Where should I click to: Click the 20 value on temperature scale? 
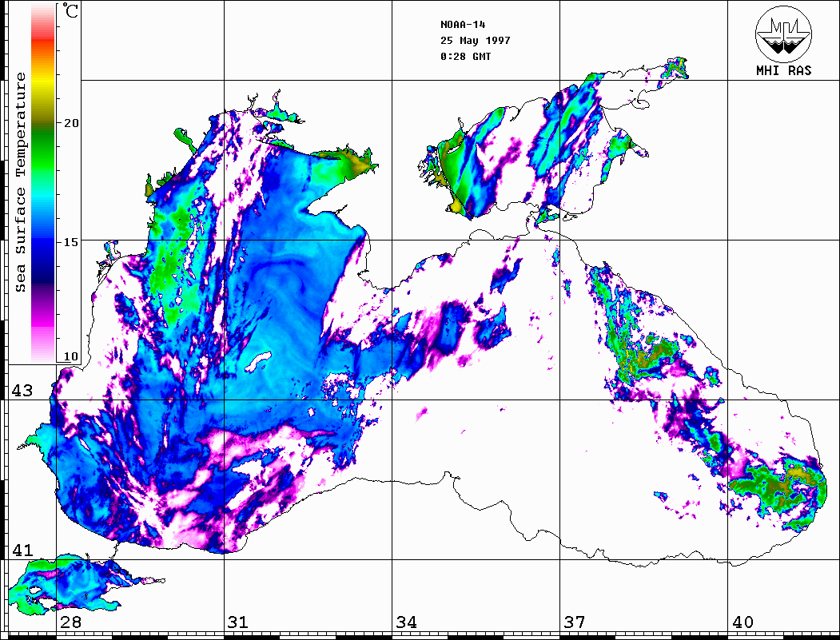point(70,123)
